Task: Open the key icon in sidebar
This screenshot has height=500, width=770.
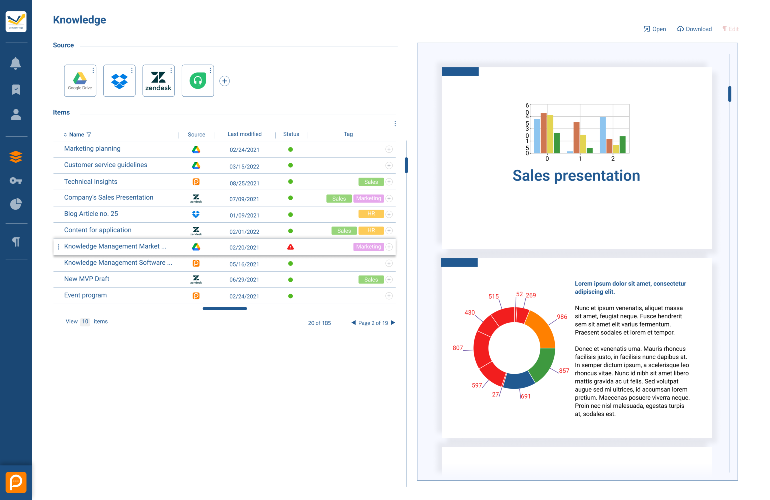Action: click(16, 181)
